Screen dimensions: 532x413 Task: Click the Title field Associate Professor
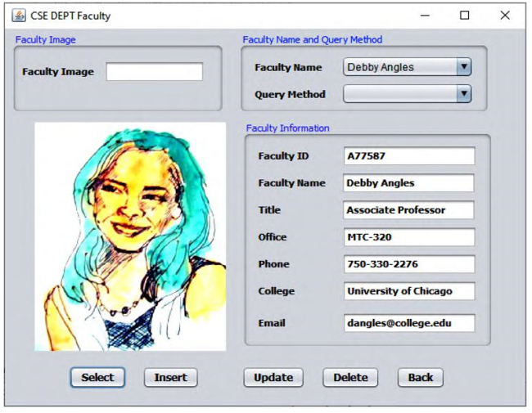[408, 210]
